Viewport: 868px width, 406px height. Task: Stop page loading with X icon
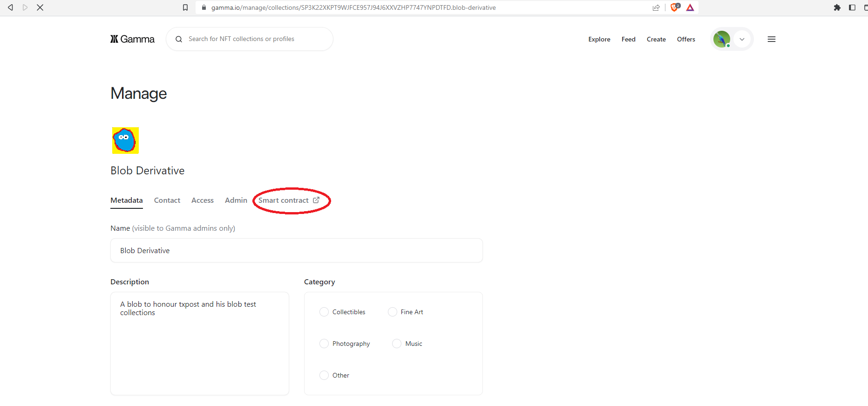pyautogui.click(x=40, y=7)
